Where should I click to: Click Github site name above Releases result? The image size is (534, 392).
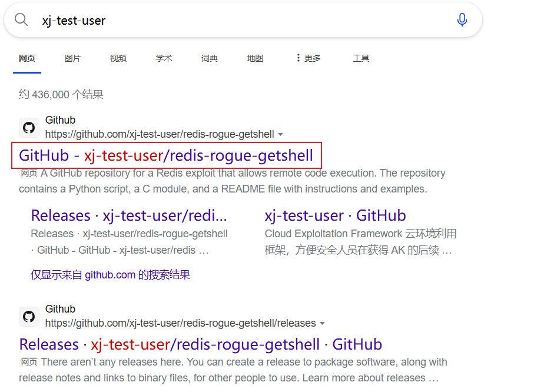60,308
